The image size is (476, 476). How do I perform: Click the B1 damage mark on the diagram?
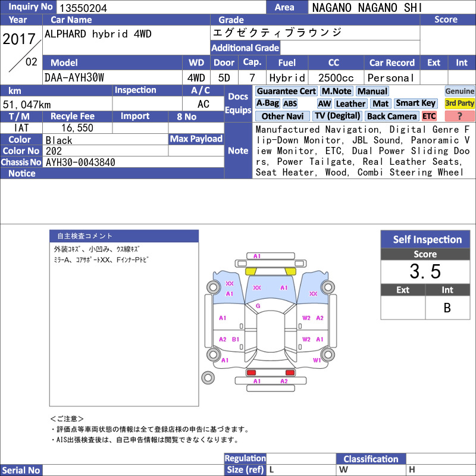tap(236, 339)
